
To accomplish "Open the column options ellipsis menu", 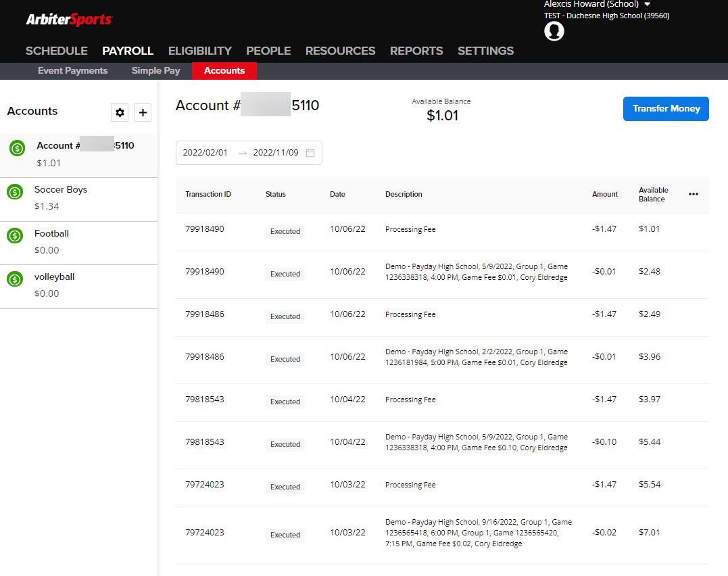I will (693, 194).
